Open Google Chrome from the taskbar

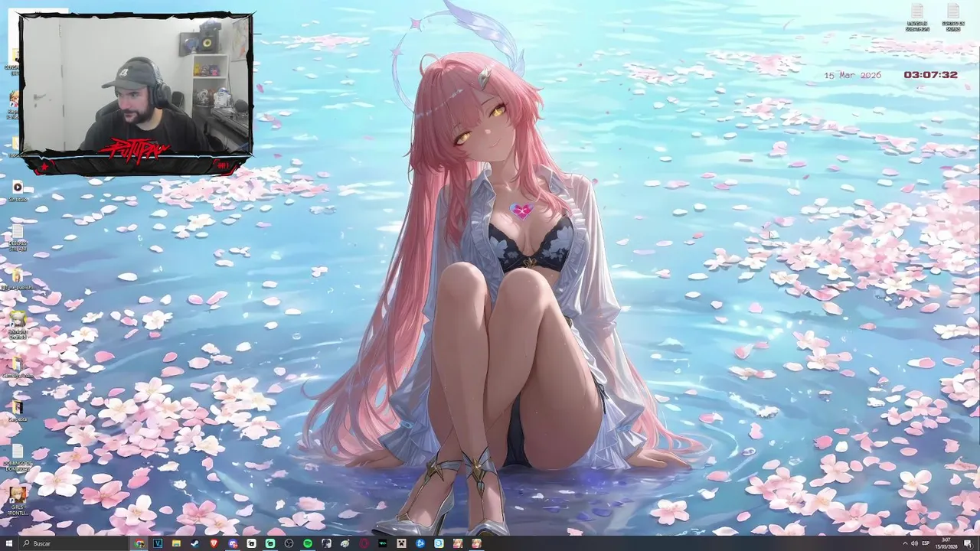click(139, 543)
